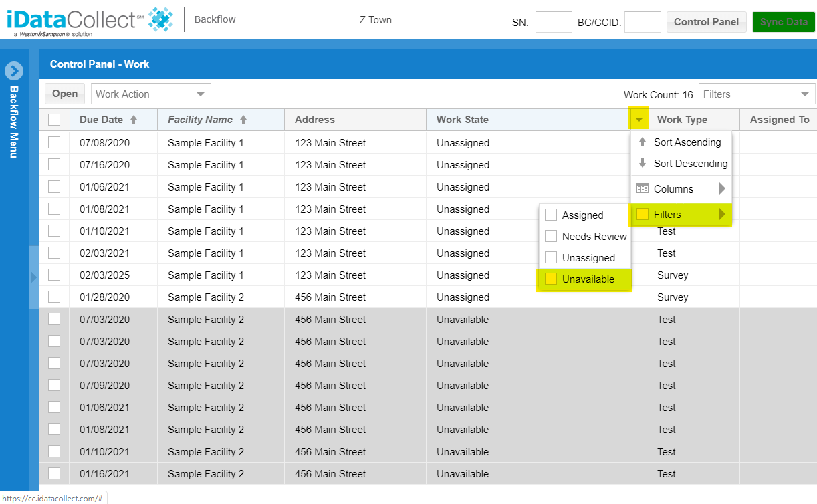Click the Due Date column header

point(113,120)
